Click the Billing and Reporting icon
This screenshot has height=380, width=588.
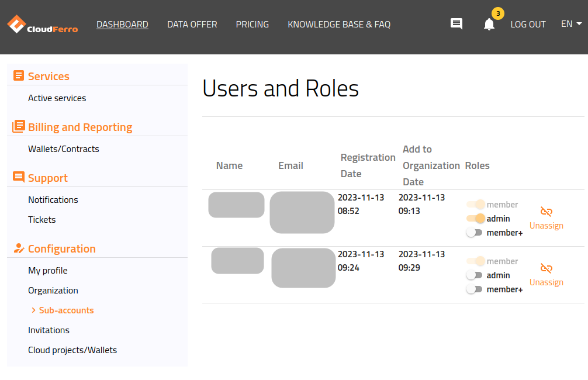pyautogui.click(x=18, y=126)
